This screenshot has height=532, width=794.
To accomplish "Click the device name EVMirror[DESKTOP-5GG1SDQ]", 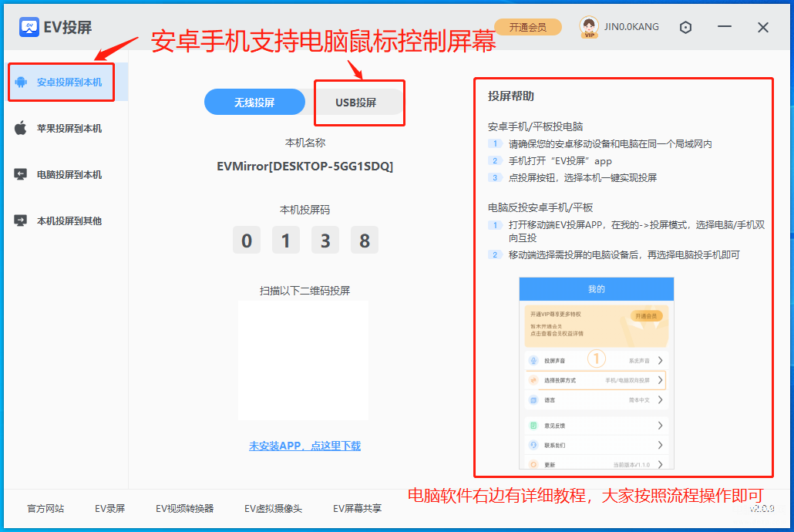I will point(304,167).
